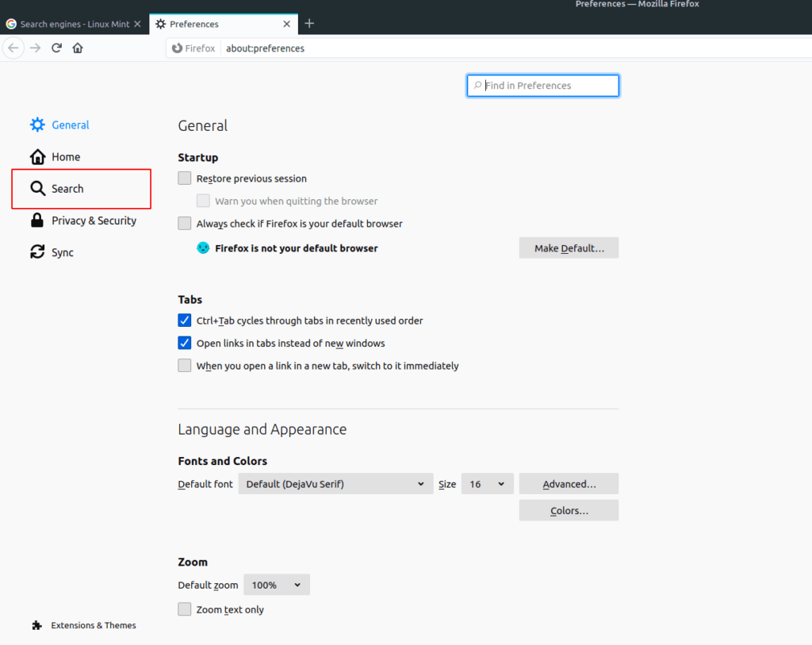Viewport: 812px width, 645px height.
Task: Click the Tabs section heading
Action: pos(190,299)
